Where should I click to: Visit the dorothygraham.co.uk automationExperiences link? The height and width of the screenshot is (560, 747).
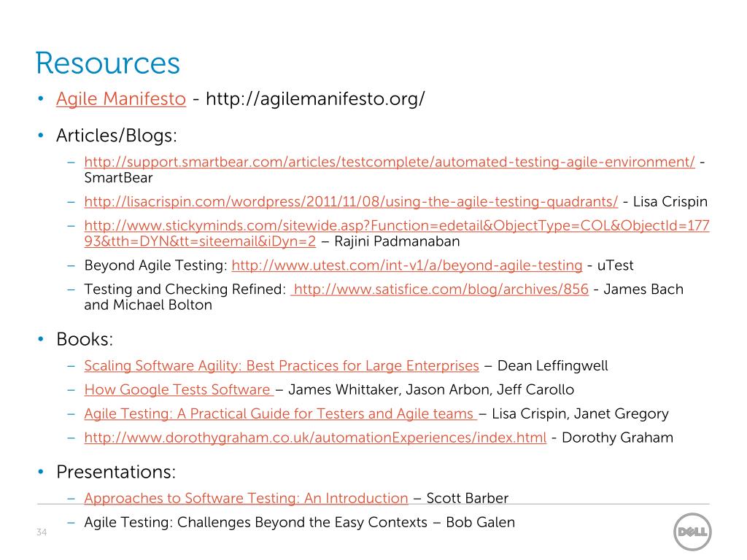coord(315,437)
